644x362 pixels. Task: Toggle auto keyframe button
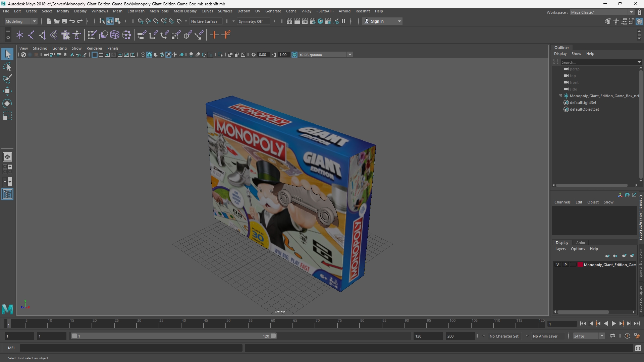[627, 336]
